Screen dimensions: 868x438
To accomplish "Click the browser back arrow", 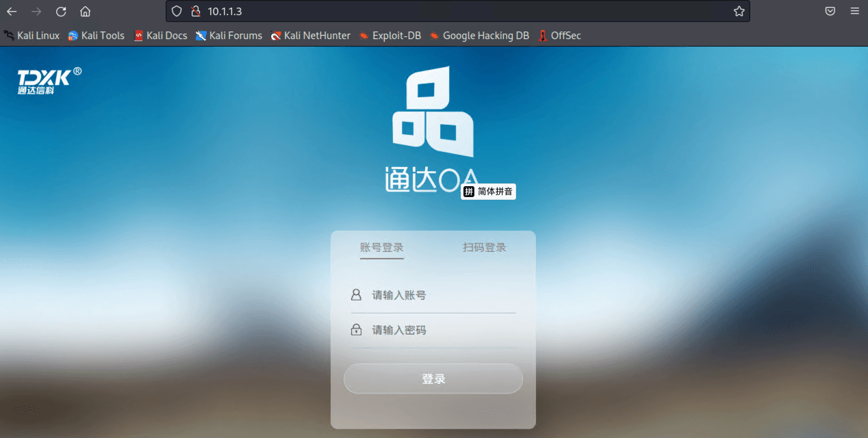I will pos(12,11).
